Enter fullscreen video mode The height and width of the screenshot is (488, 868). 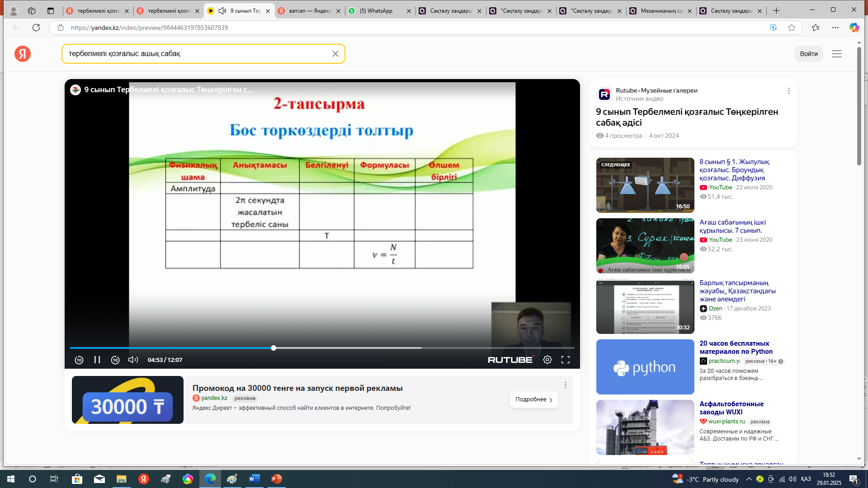(x=565, y=360)
